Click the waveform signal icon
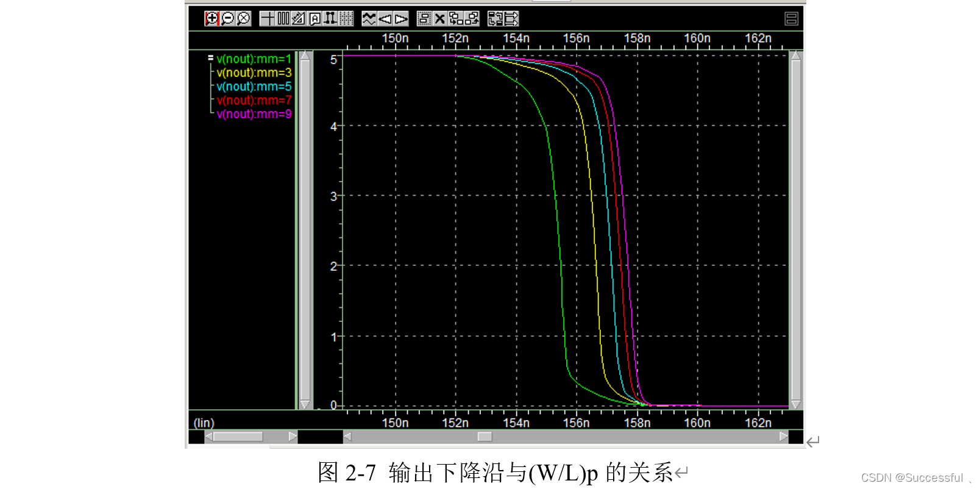This screenshot has height=489, width=980. click(369, 19)
